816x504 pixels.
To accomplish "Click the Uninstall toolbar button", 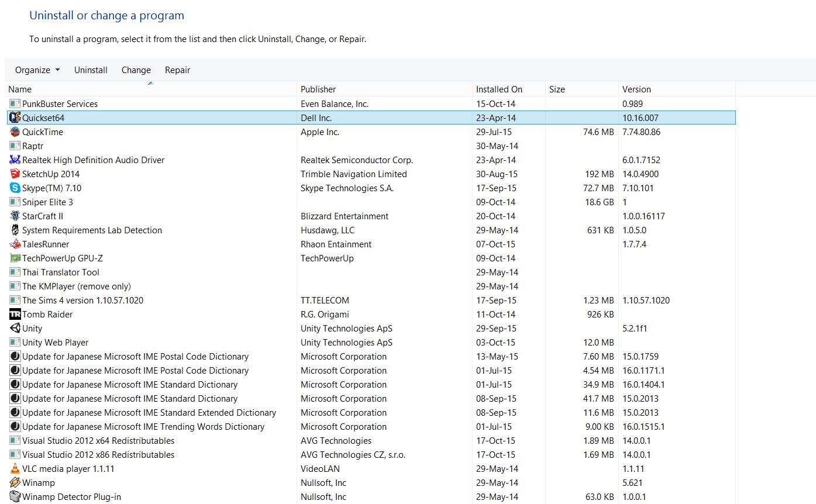I will 91,70.
